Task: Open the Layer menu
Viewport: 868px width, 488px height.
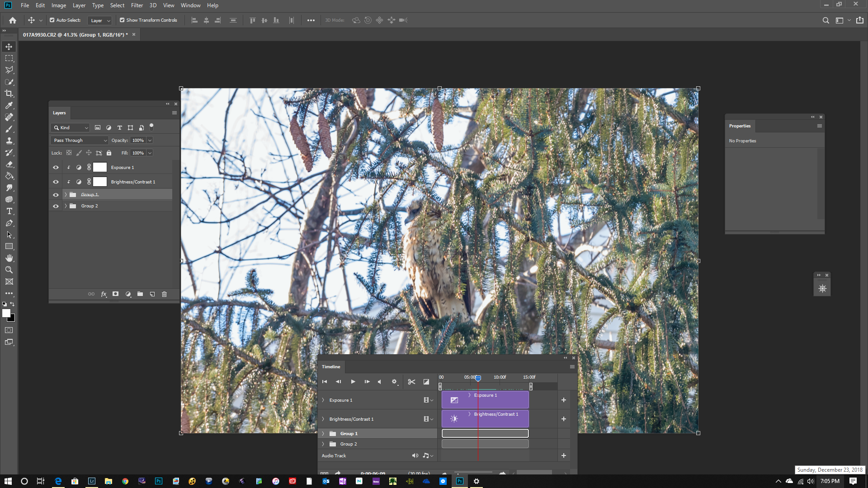Action: tap(79, 5)
